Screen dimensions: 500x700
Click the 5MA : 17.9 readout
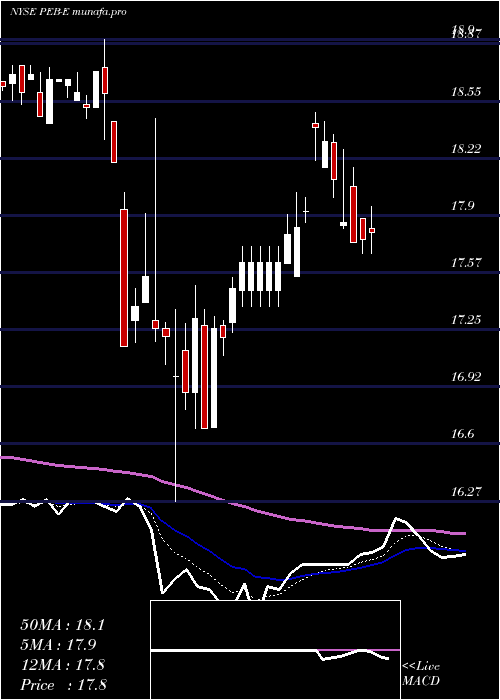click(58, 645)
